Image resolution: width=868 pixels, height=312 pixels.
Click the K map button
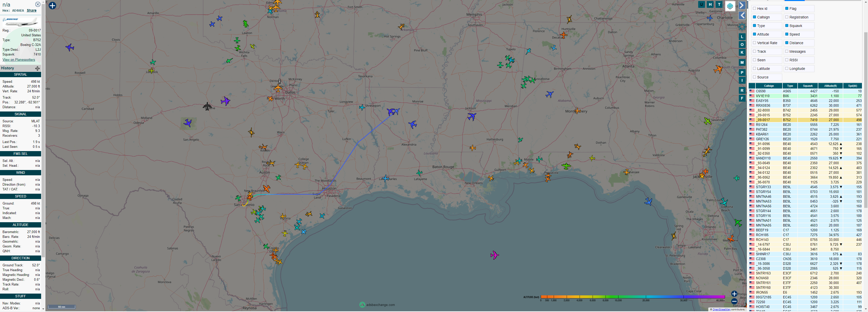pos(742,52)
